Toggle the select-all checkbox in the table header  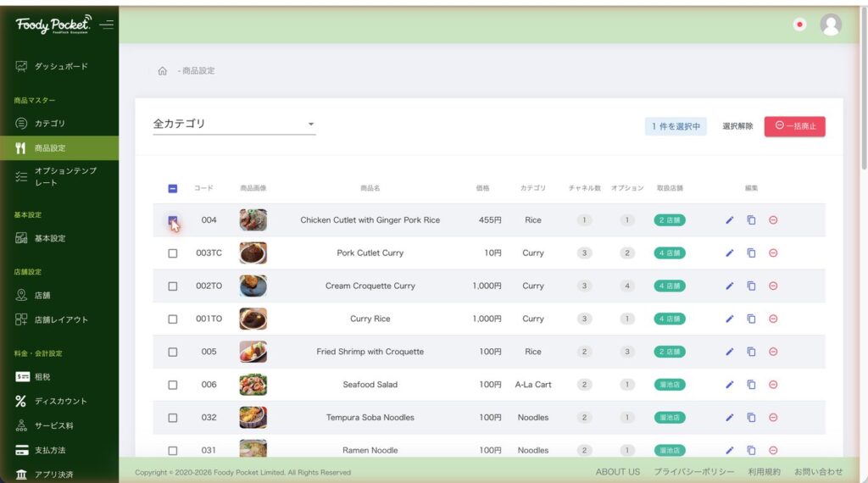(x=173, y=189)
